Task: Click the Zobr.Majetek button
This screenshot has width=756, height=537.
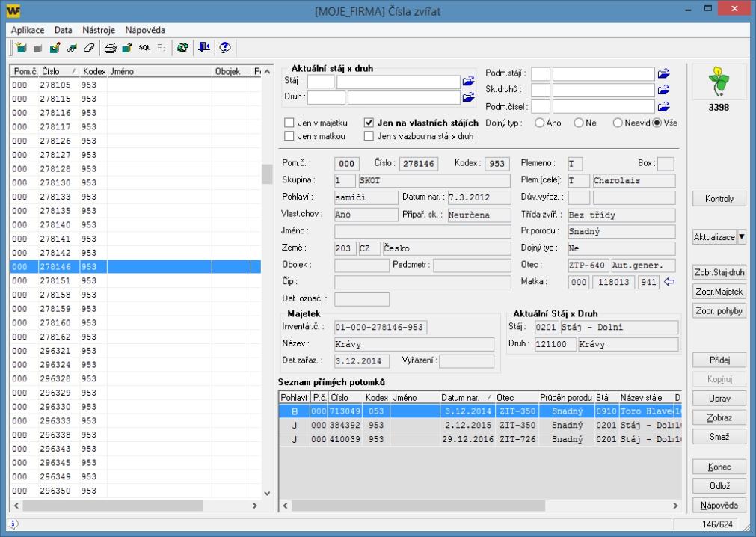Action: click(x=719, y=292)
